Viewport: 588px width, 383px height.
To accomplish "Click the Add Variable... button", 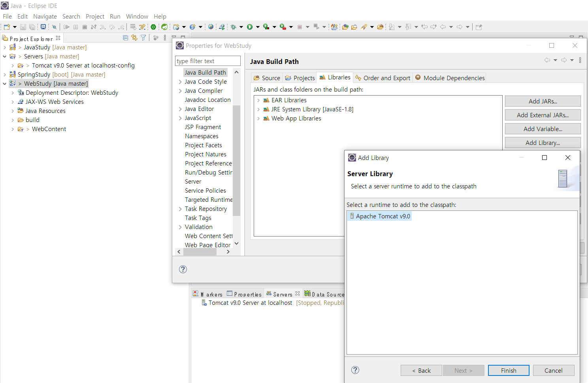I will point(543,129).
